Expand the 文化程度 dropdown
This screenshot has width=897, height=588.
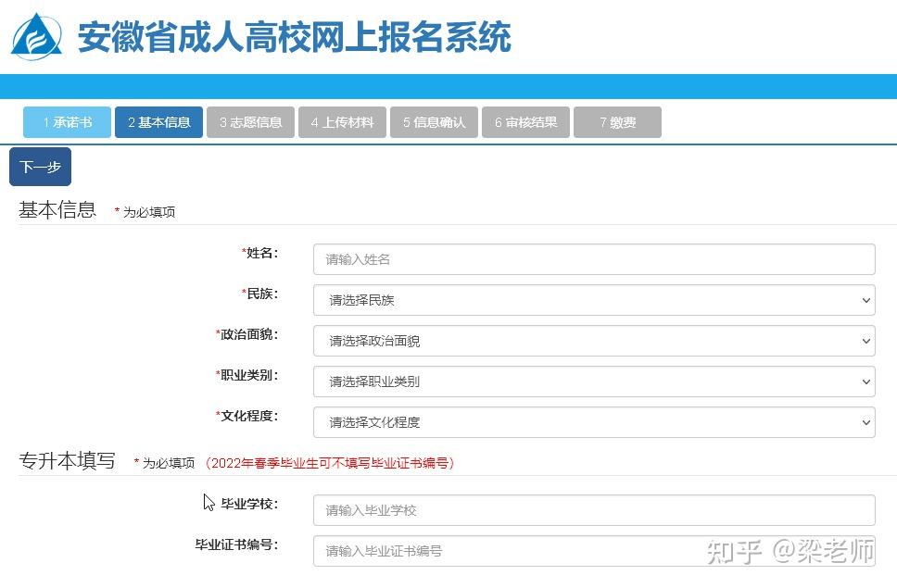click(594, 422)
